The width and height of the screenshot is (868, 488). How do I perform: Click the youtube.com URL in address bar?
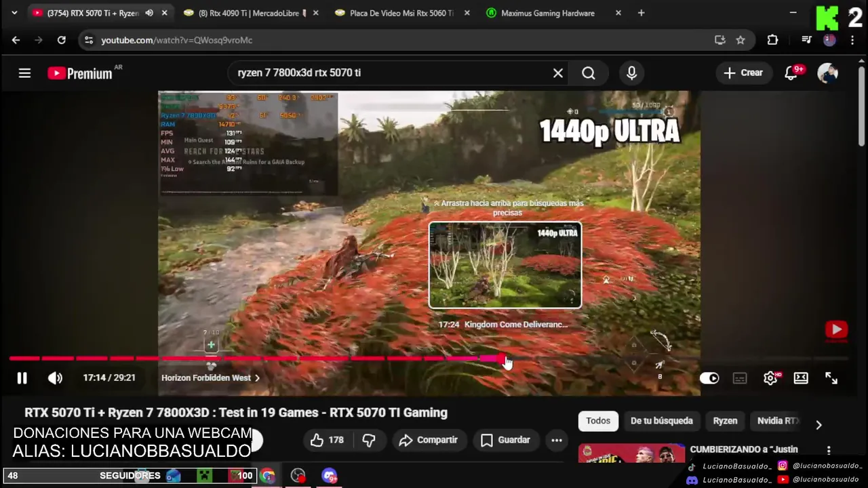coord(177,40)
